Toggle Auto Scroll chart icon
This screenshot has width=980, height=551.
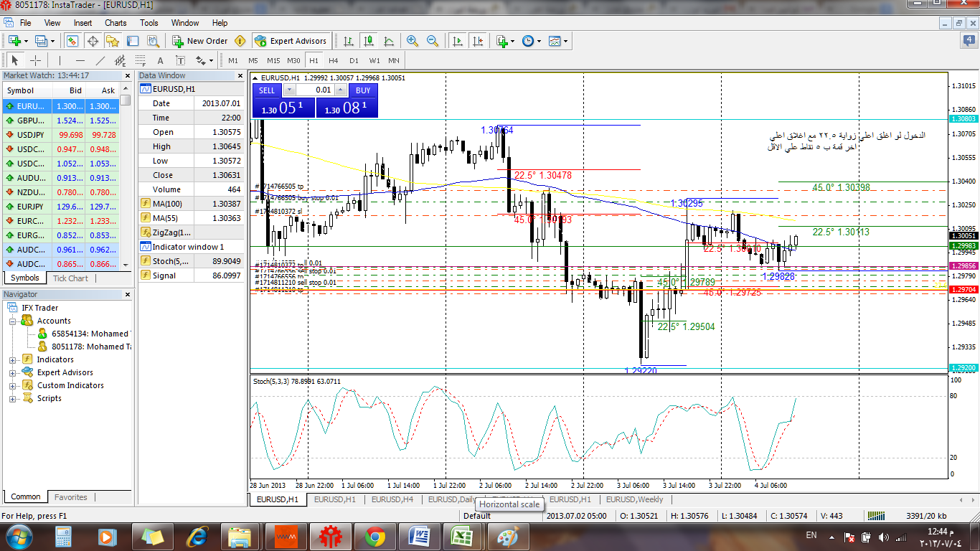click(x=457, y=41)
